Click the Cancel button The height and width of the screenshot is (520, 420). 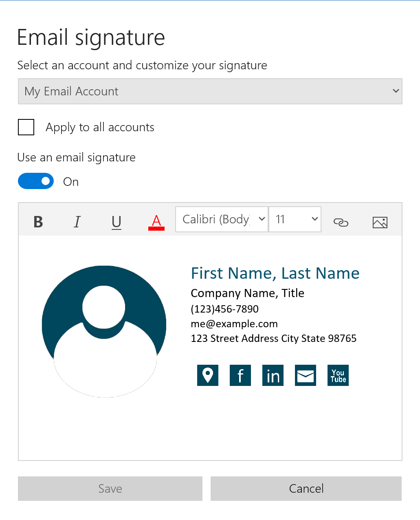pos(306,489)
